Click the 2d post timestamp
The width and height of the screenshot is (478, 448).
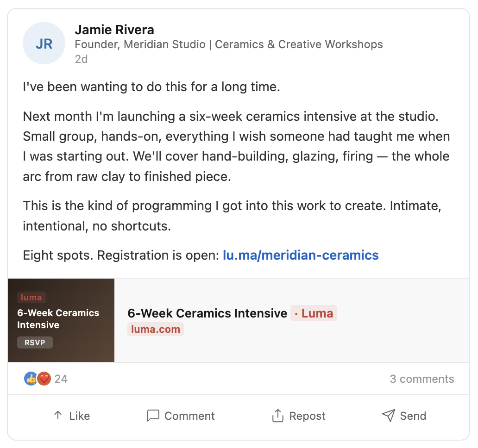pos(82,59)
